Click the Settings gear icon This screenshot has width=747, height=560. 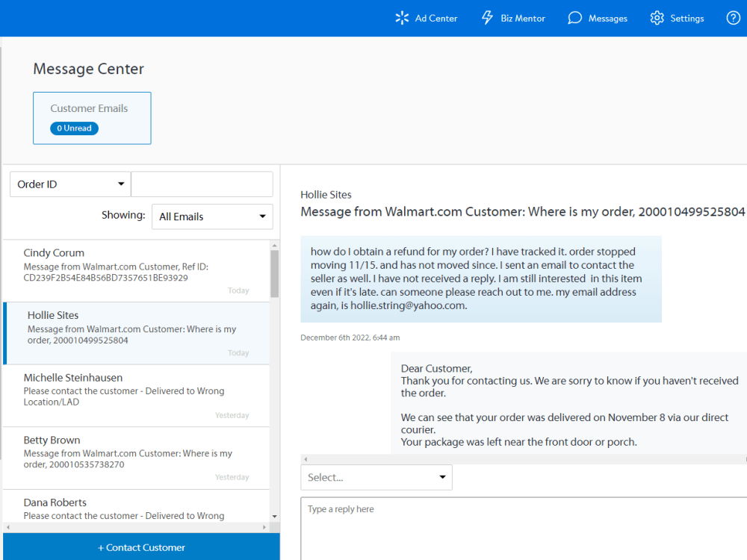tap(657, 18)
